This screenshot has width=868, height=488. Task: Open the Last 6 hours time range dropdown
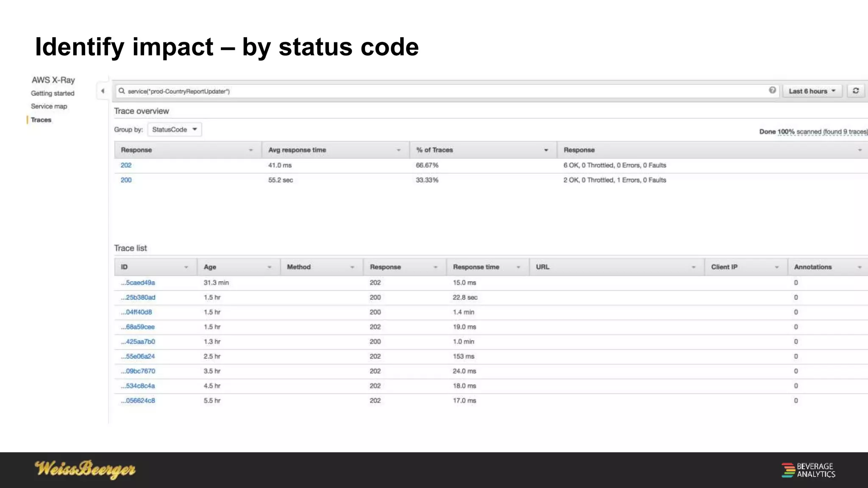(812, 91)
